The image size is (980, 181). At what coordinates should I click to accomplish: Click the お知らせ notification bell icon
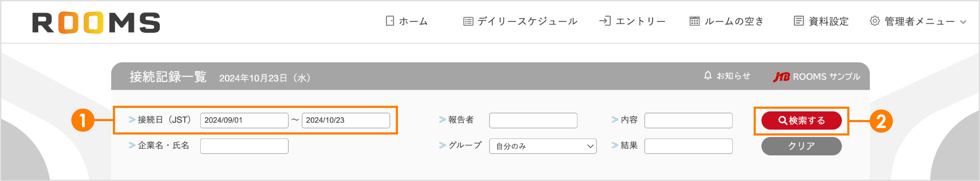(x=708, y=76)
